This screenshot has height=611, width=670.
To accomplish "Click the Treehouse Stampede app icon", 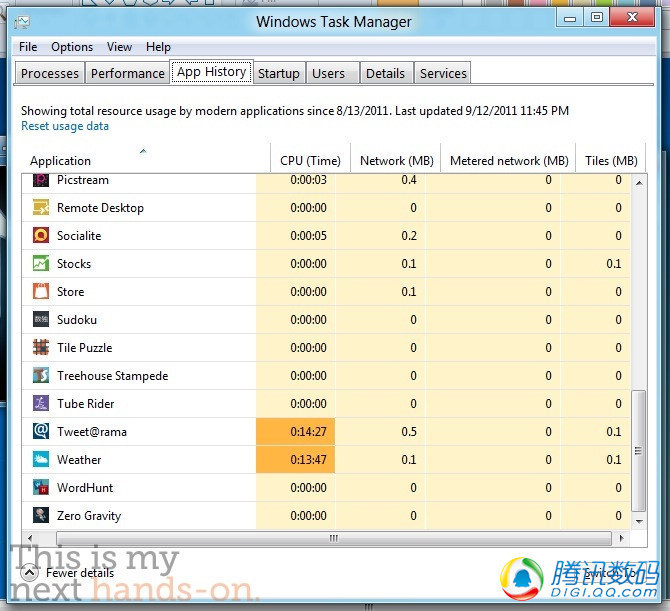I will coord(41,376).
